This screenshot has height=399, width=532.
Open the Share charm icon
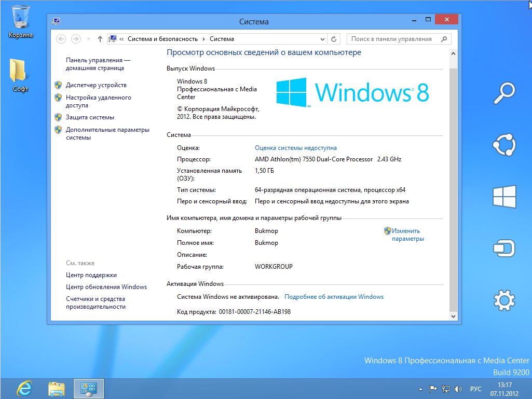point(504,145)
